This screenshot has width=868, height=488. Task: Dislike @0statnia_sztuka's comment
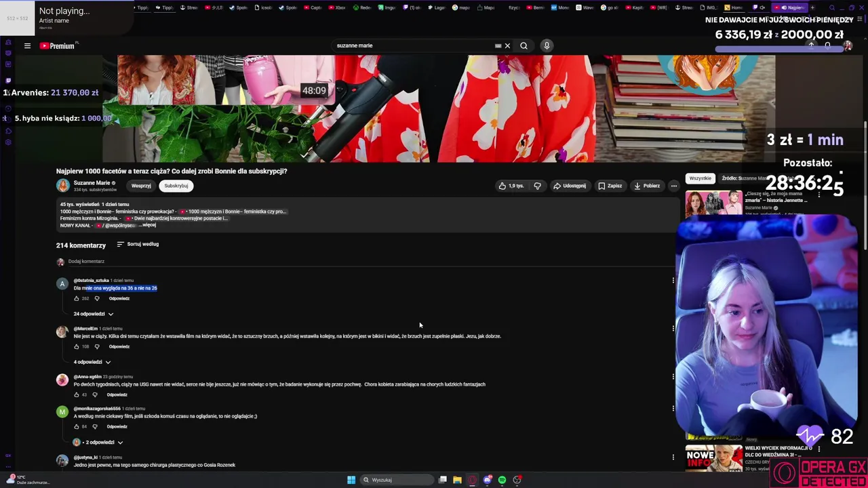coord(96,298)
